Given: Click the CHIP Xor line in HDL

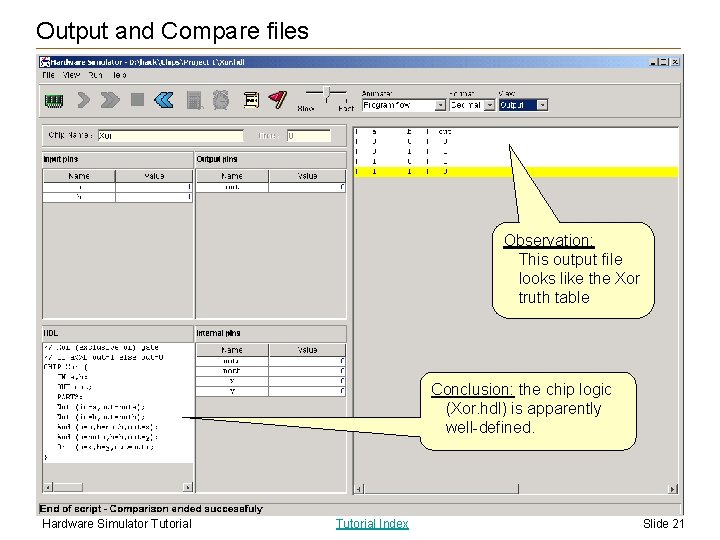Looking at the screenshot, I should pos(65,367).
